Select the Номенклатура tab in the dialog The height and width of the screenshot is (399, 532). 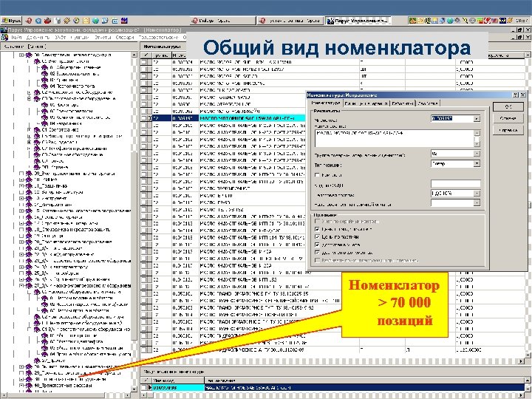(x=326, y=103)
